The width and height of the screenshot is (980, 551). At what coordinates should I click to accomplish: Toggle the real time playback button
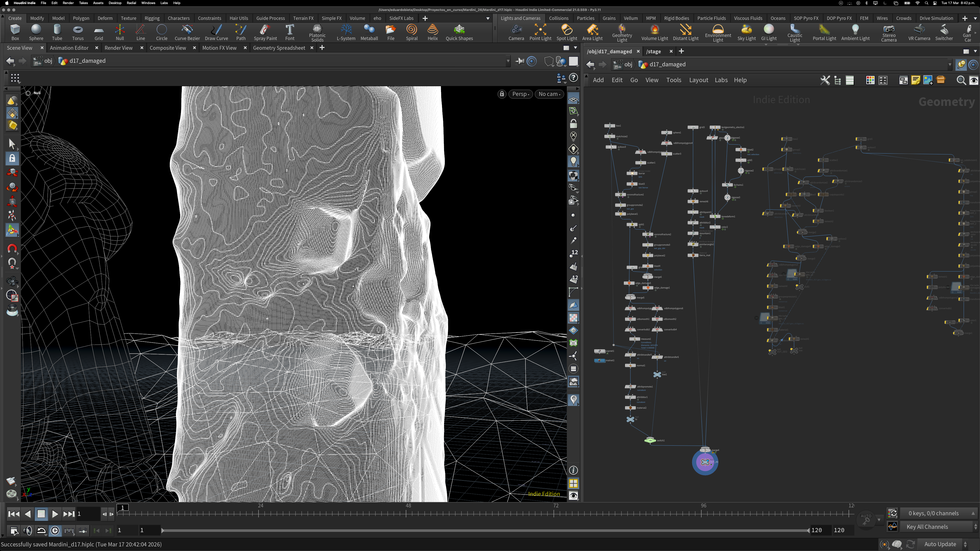(x=55, y=531)
